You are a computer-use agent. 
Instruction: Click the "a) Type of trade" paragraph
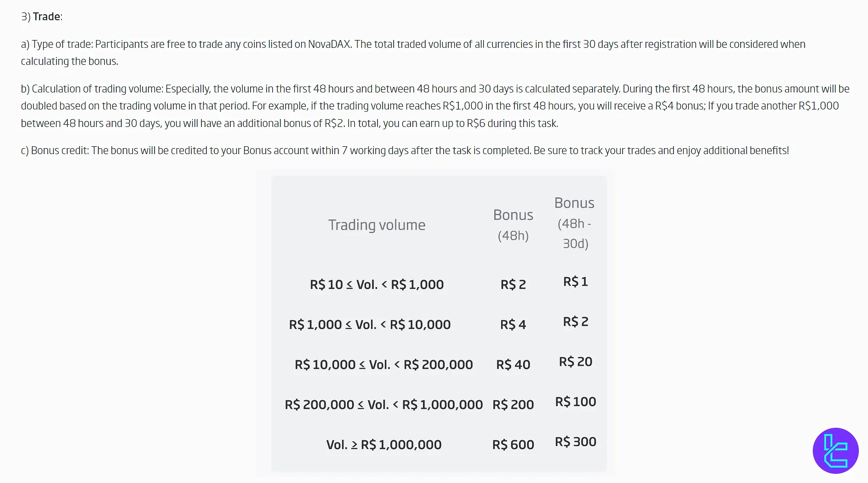tap(413, 52)
